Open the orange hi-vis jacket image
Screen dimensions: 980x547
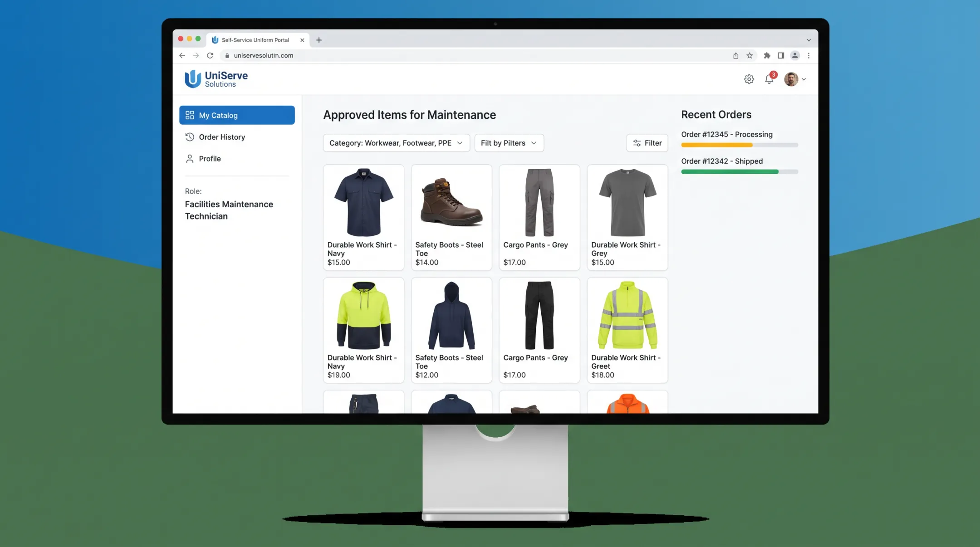pos(627,403)
